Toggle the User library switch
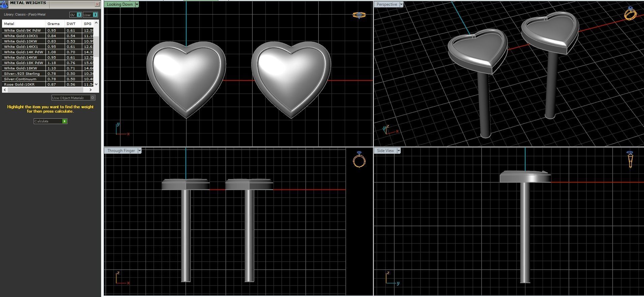644x297 pixels. tap(90, 15)
